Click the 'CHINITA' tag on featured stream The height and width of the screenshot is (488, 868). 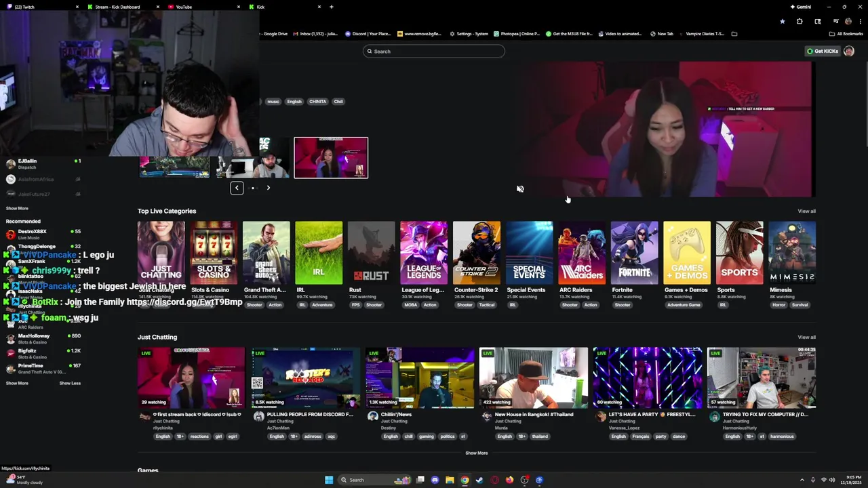point(317,102)
